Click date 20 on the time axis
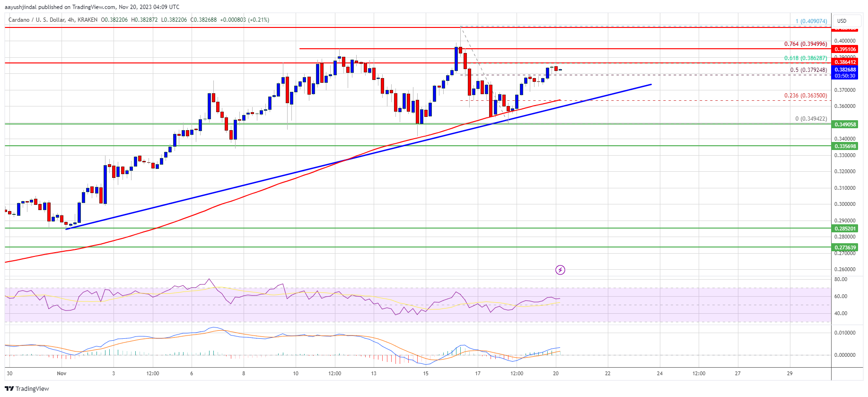868x397 pixels. [556, 373]
